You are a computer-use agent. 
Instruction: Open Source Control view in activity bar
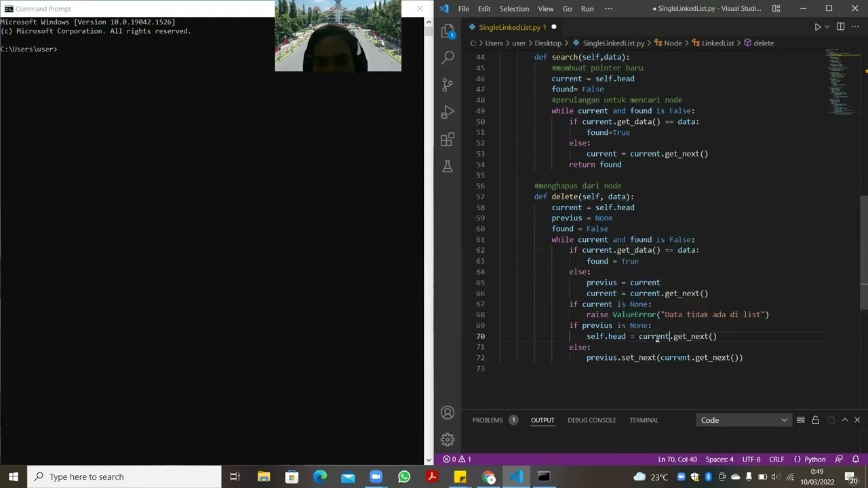pos(448,85)
